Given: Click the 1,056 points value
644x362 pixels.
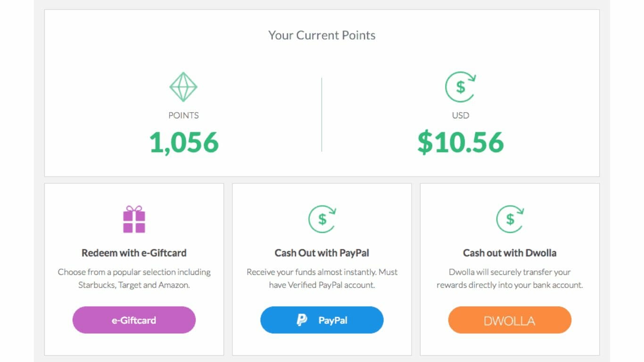Looking at the screenshot, I should [184, 142].
